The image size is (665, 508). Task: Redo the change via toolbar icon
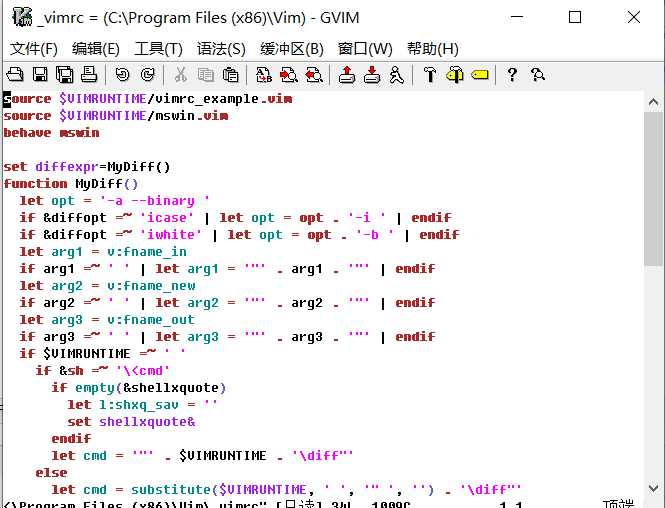click(148, 75)
